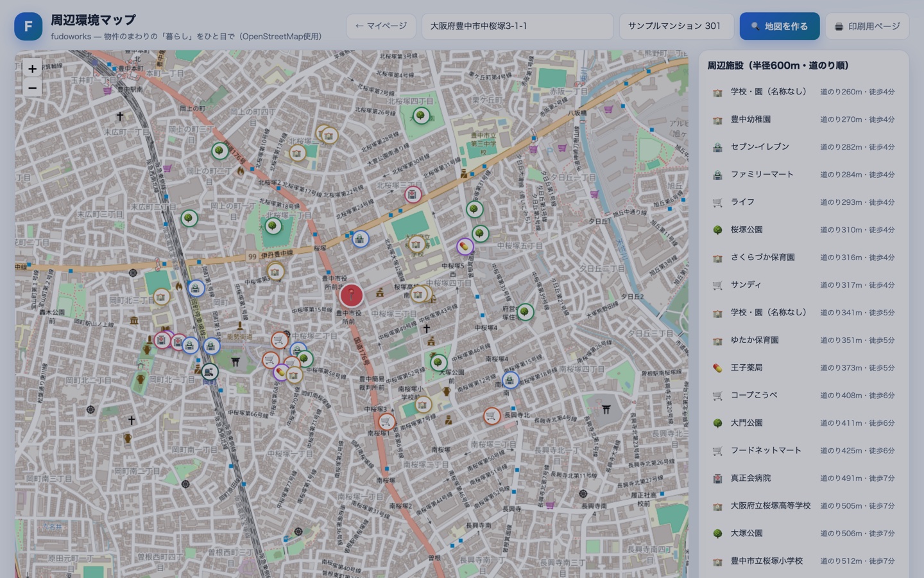924x578 pixels.
Task: Select さくらづか保育園 in the facility list
Action: pos(803,258)
